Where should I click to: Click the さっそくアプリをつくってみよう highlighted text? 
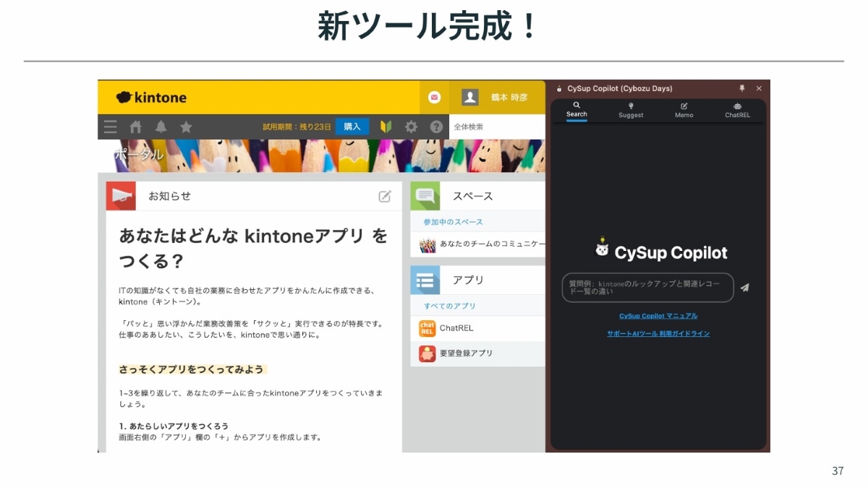coord(192,369)
